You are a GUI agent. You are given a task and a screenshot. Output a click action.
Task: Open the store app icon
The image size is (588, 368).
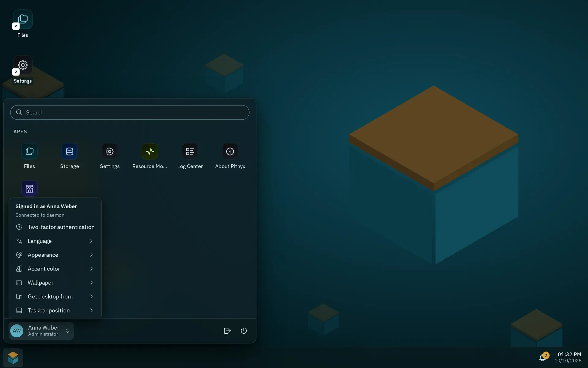29,188
